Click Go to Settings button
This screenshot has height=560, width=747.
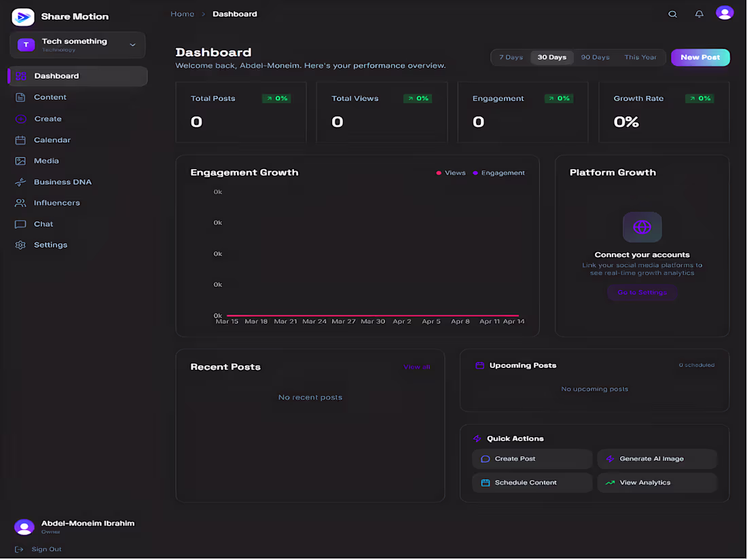coord(642,293)
